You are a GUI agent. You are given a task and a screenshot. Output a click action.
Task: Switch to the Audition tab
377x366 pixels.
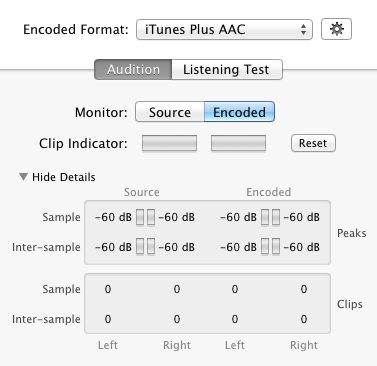(133, 70)
